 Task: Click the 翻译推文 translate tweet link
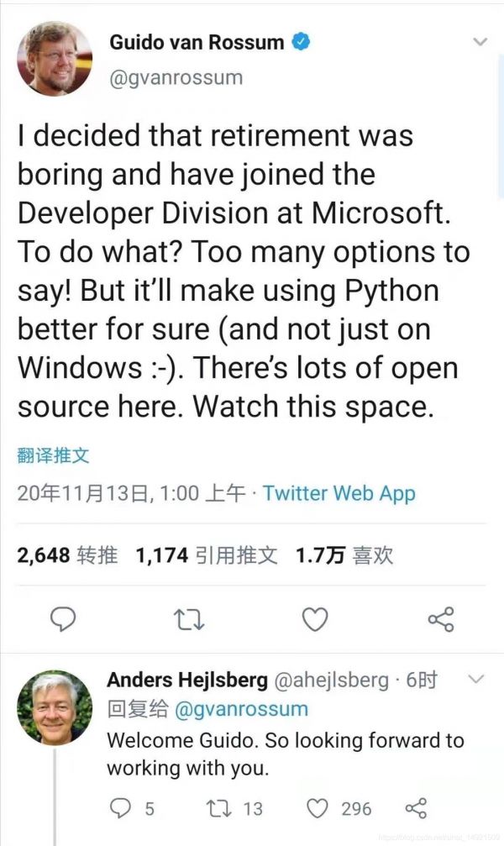click(x=53, y=456)
